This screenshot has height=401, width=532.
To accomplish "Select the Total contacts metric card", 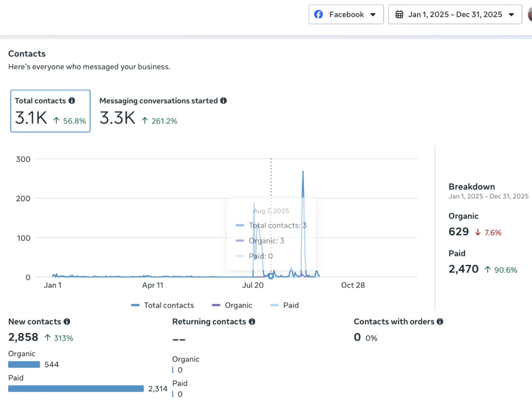I will tap(51, 111).
